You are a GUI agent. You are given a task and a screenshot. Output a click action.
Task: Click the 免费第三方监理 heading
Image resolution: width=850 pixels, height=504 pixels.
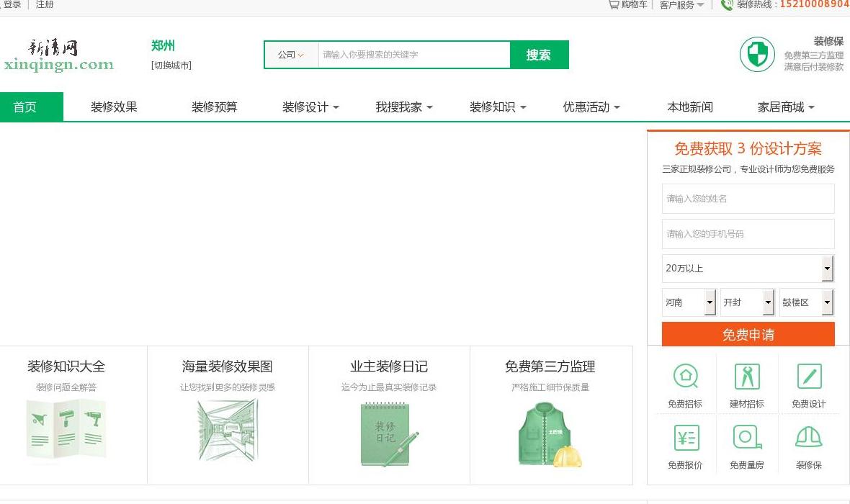pos(550,366)
